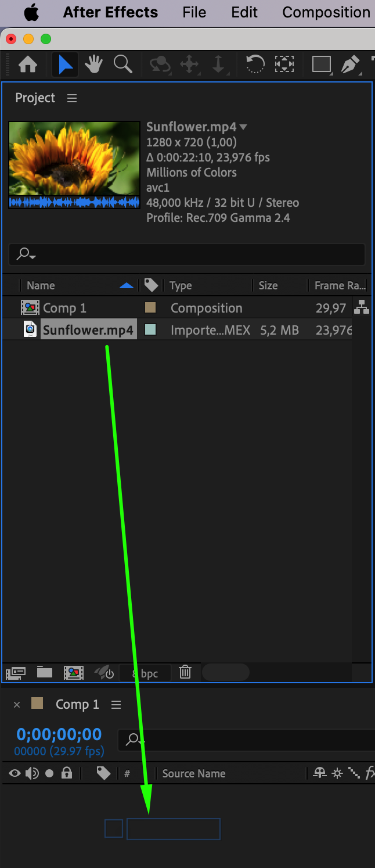Click the Comp 1 label color swatch
Image resolution: width=375 pixels, height=868 pixels.
click(150, 307)
